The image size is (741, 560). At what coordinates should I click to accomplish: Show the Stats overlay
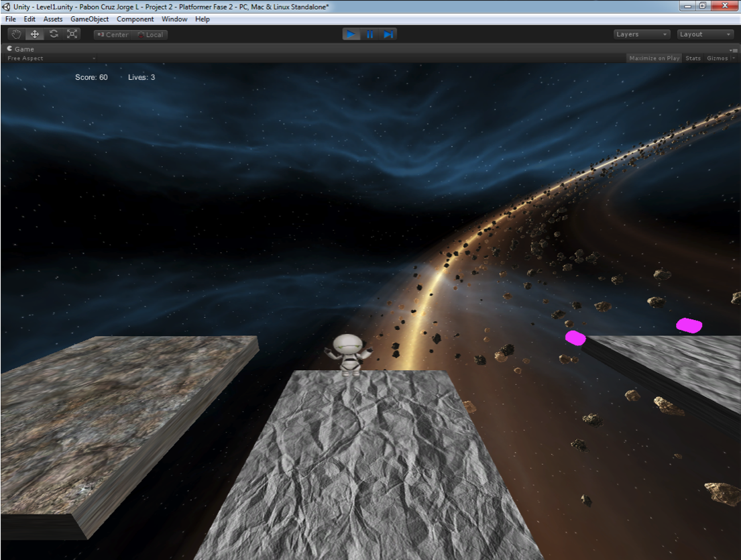click(693, 58)
